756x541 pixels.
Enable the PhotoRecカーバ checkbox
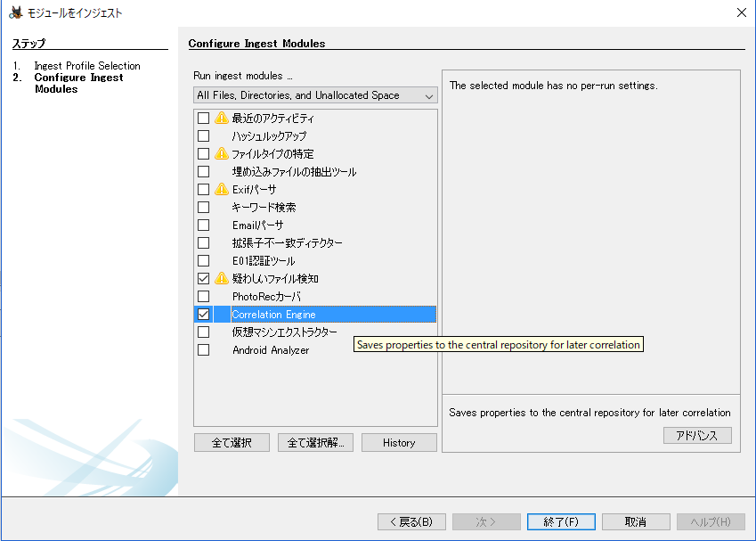click(x=203, y=297)
